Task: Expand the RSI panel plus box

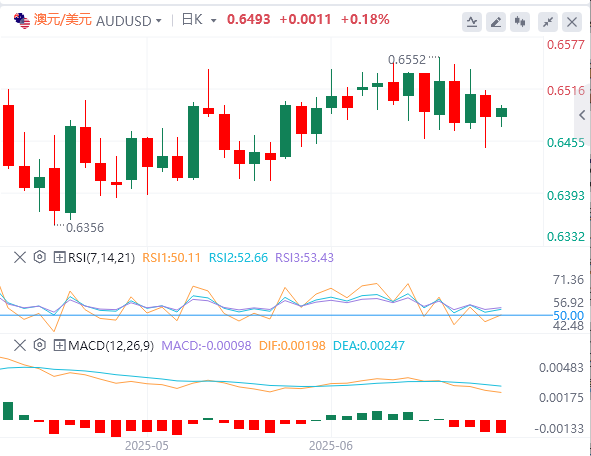Action: (x=60, y=257)
